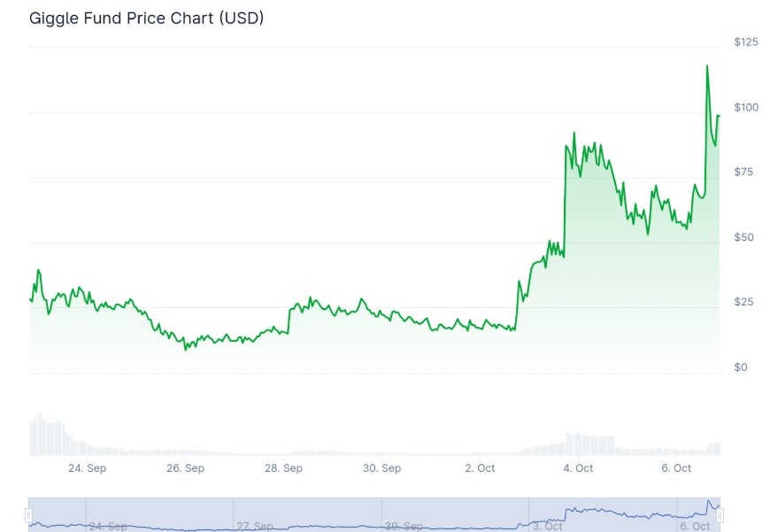
Task: Click the 30. Sep x-axis date label
Action: (x=381, y=468)
